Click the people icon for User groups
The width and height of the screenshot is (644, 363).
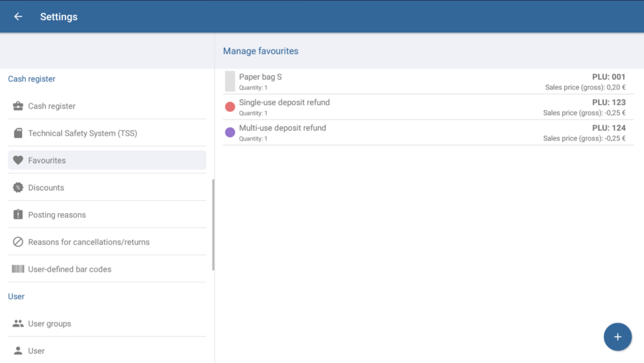[18, 323]
